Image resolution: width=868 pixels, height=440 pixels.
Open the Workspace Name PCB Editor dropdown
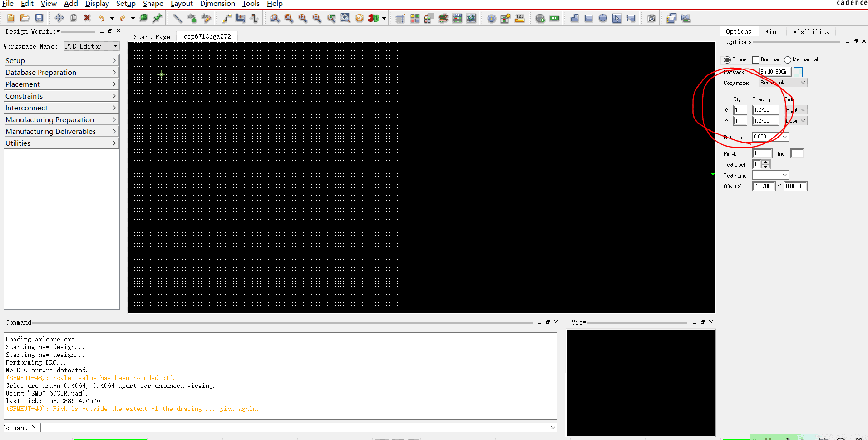click(91, 46)
